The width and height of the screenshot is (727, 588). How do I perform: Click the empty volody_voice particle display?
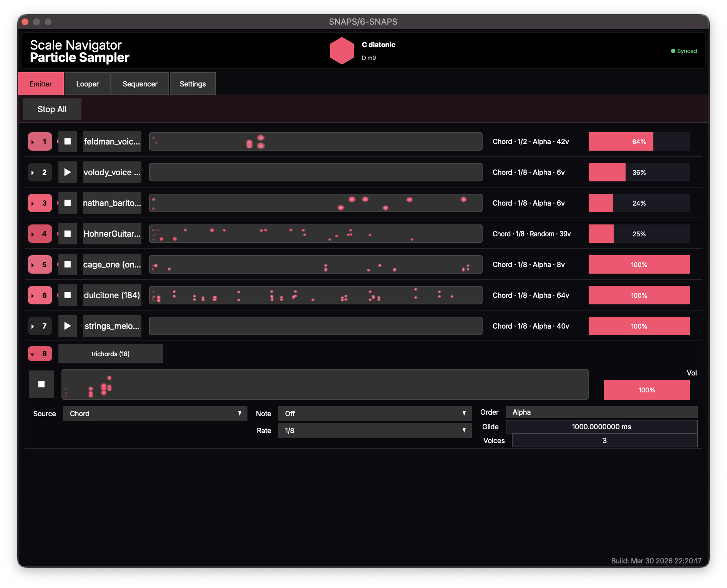(x=316, y=172)
